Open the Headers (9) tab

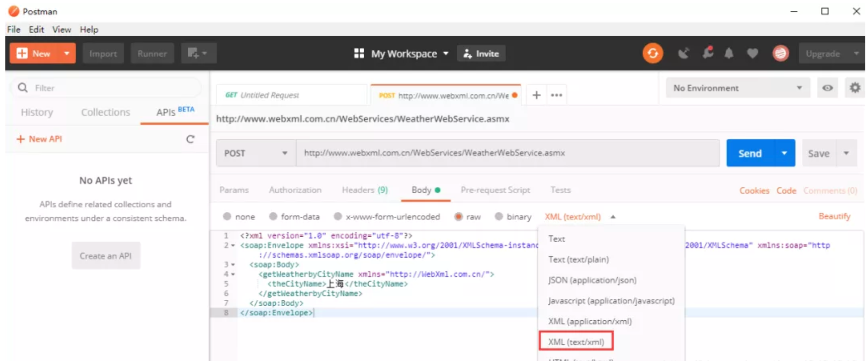365,190
